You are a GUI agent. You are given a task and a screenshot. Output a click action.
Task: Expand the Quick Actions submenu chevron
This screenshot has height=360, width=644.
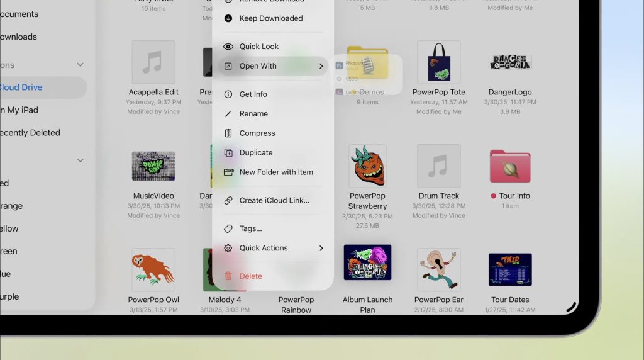tap(321, 249)
